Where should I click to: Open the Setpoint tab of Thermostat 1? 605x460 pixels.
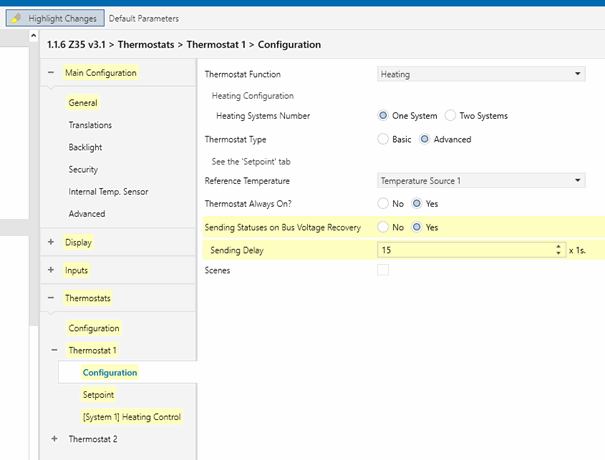click(x=98, y=395)
